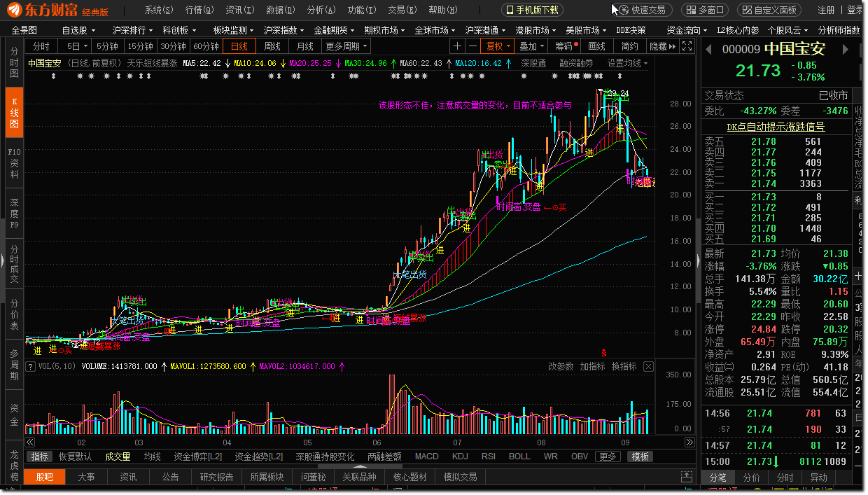Jump chart timeline to earliest data
This screenshot has width=868, height=495.
click(x=29, y=442)
